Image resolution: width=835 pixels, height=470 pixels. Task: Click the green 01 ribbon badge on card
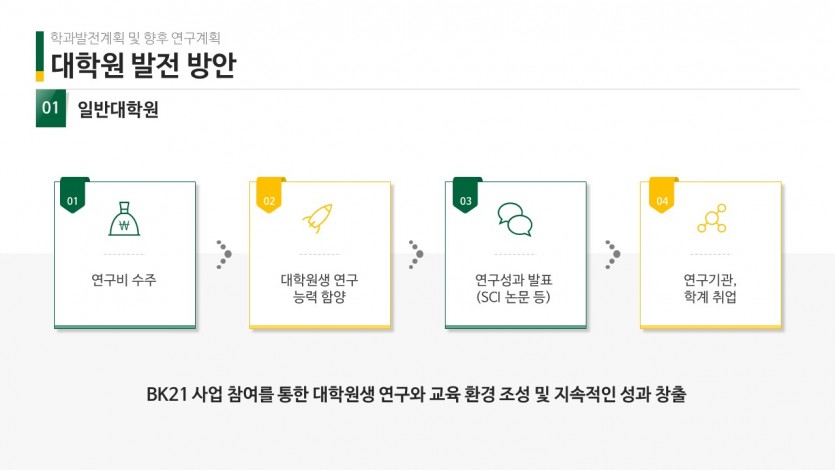(73, 195)
